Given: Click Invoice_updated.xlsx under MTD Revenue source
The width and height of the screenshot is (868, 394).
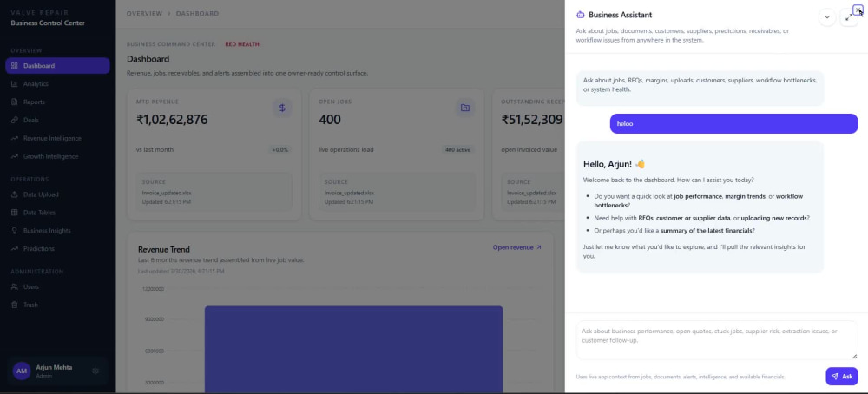Looking at the screenshot, I should point(167,194).
